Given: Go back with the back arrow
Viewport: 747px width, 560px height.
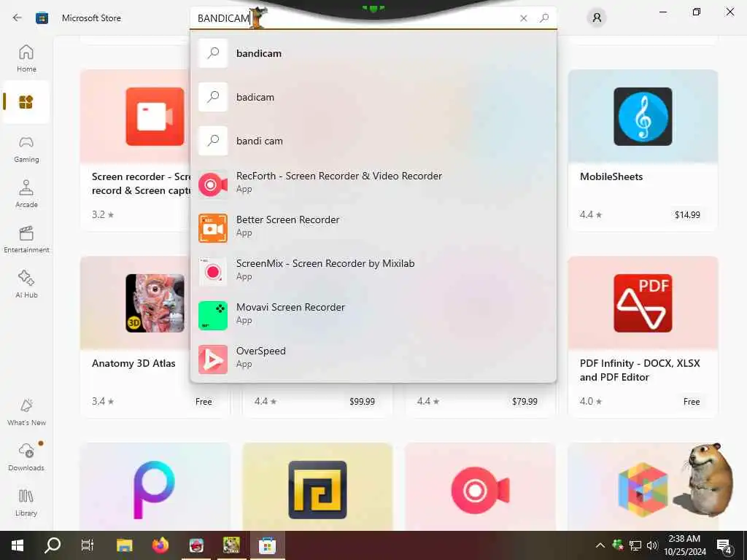Looking at the screenshot, I should tap(18, 18).
